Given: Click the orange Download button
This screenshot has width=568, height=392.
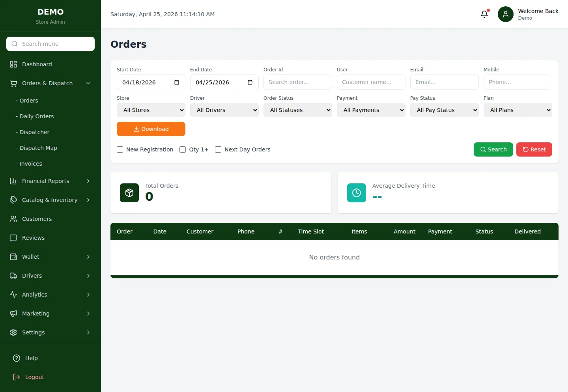Looking at the screenshot, I should pos(151,129).
